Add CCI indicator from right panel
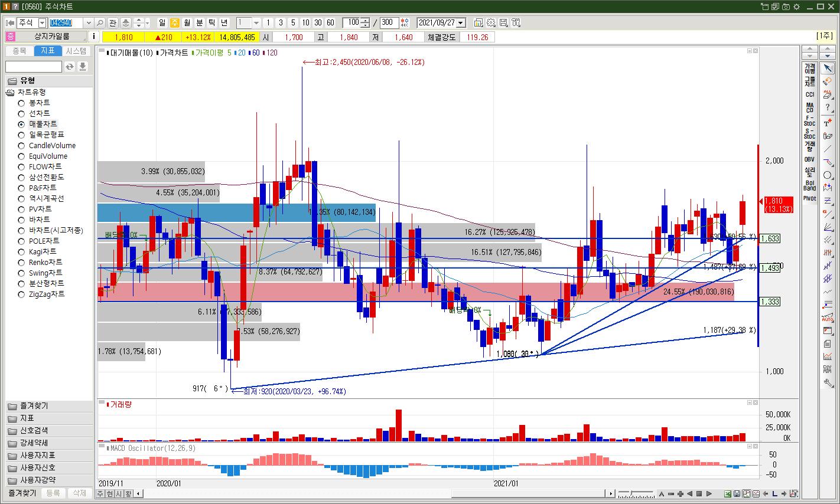Screen dimensions: 840x504 [x=809, y=94]
